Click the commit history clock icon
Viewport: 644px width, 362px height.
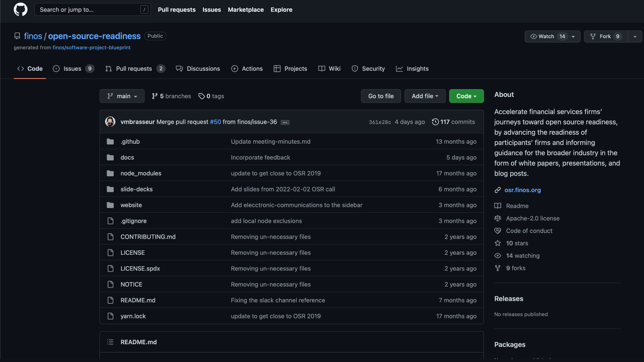(435, 122)
